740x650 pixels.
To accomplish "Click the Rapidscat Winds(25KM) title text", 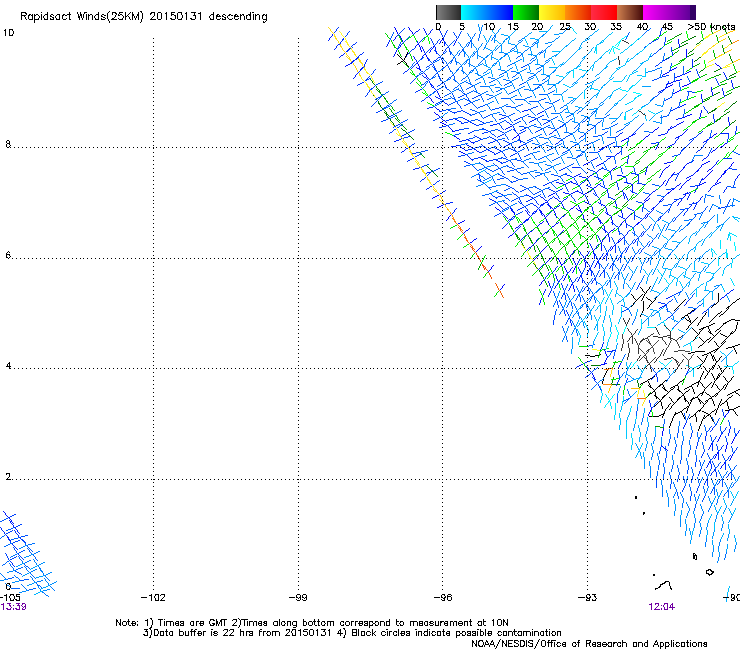I will [x=143, y=17].
